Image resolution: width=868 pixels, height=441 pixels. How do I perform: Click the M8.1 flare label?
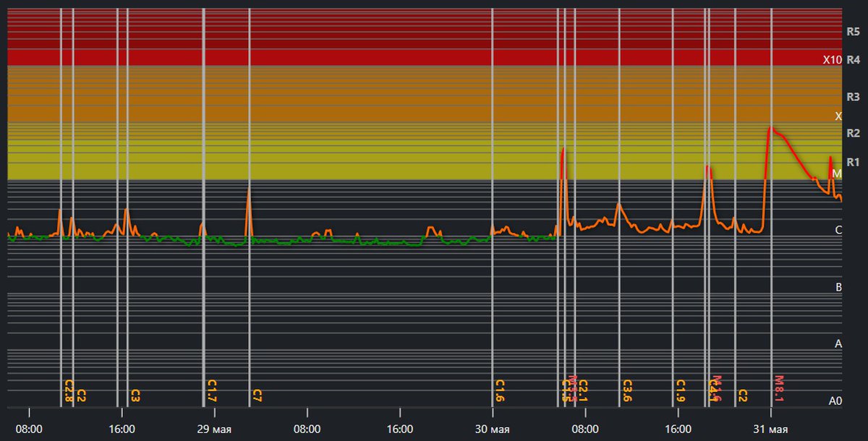pyautogui.click(x=779, y=388)
